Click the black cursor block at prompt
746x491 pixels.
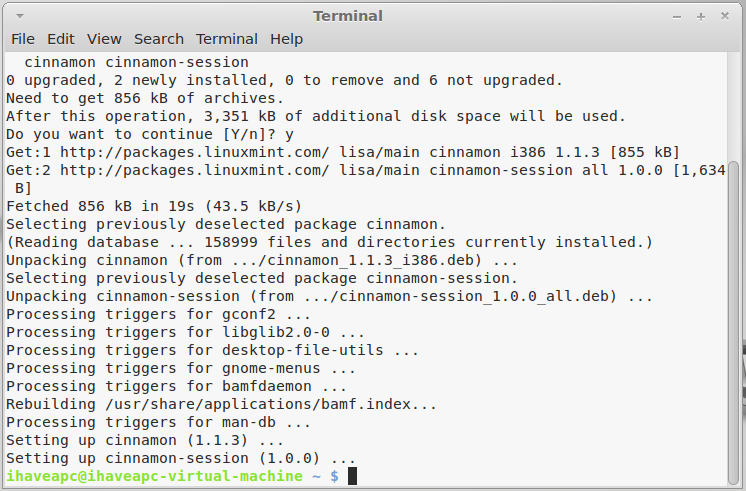[352, 476]
